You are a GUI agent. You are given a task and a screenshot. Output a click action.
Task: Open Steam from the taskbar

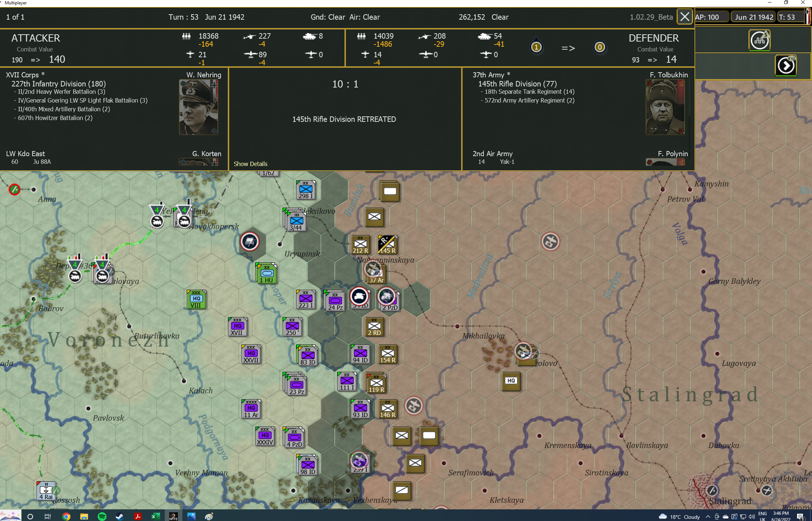coord(120,516)
